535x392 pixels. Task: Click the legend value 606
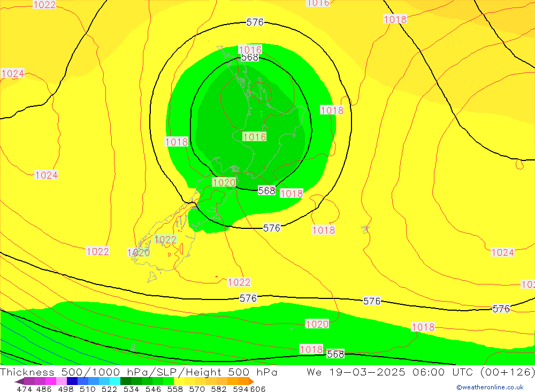pyautogui.click(x=258, y=389)
